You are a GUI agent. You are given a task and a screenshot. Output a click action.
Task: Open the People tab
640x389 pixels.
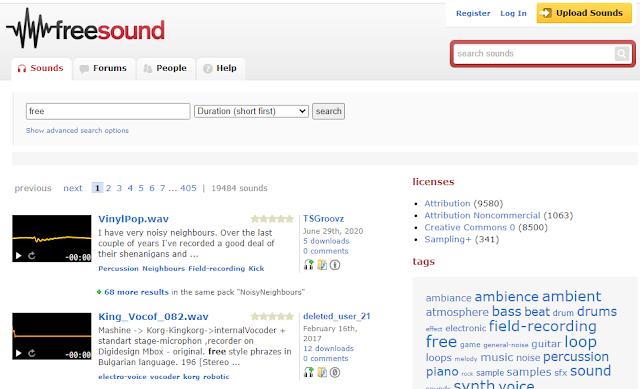(x=165, y=68)
